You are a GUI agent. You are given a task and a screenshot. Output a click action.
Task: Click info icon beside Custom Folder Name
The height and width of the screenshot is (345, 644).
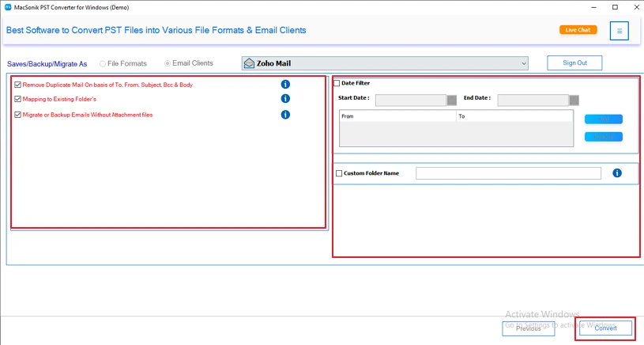pyautogui.click(x=617, y=173)
